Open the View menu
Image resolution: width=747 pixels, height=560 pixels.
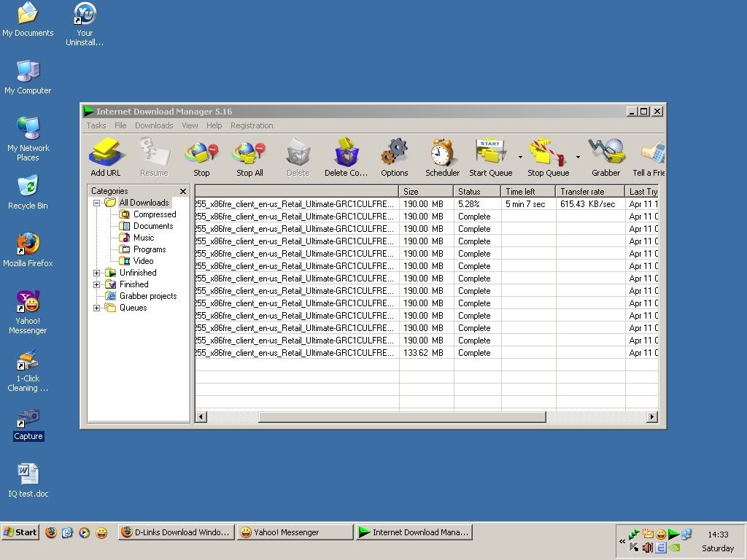190,125
